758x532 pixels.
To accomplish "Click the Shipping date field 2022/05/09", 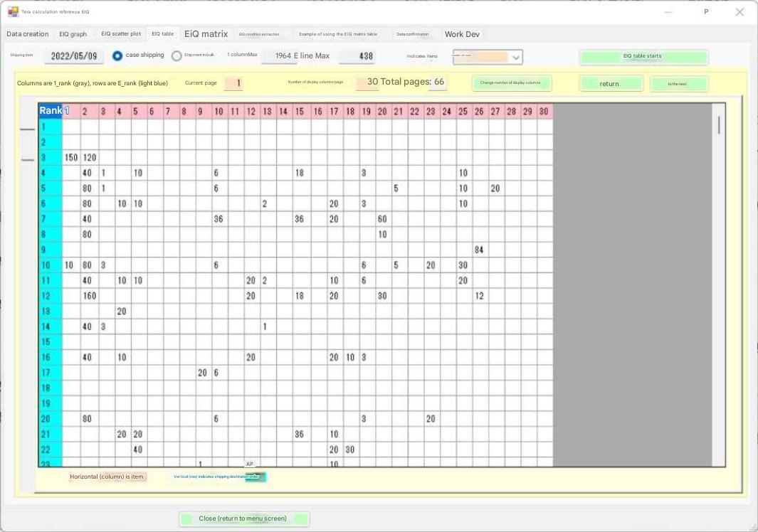I will tap(74, 56).
